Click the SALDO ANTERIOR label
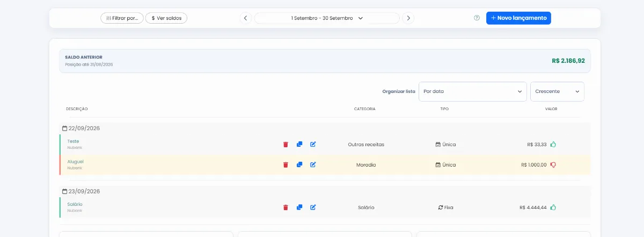The height and width of the screenshot is (237, 644). click(x=84, y=57)
